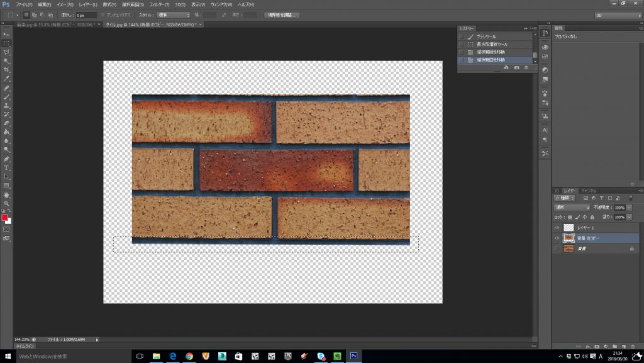Open the 不透明度 opacity dropdown arrow
The height and width of the screenshot is (363, 644).
630,208
